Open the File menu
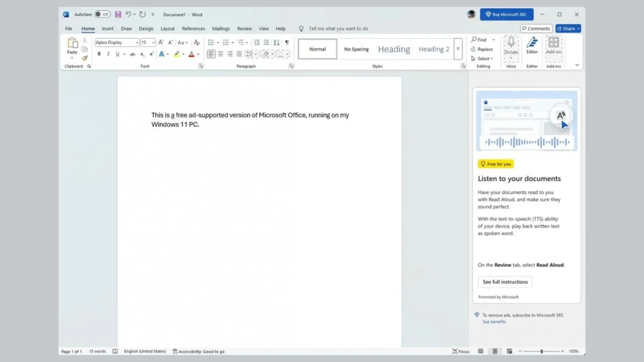 pyautogui.click(x=68, y=29)
